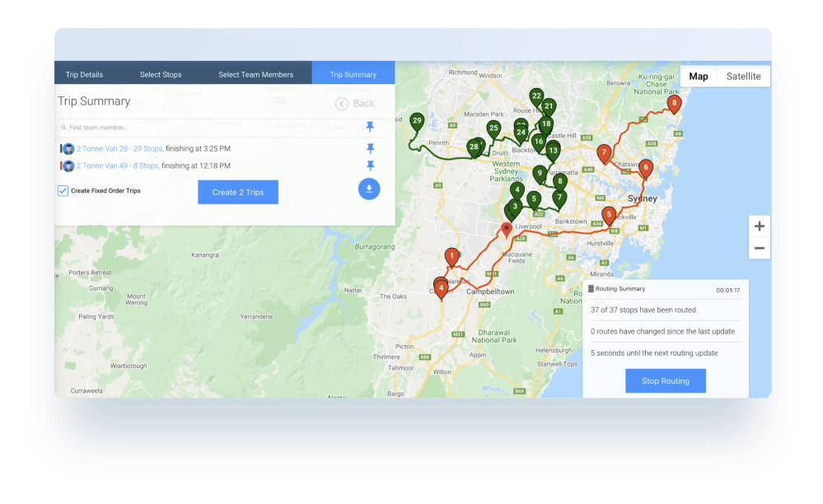Click the Find team member search field

tap(210, 128)
